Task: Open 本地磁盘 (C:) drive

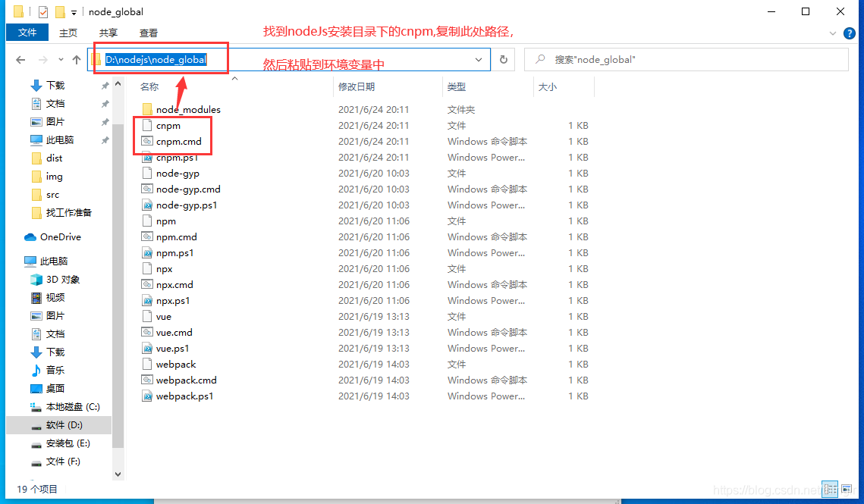Action: 73,406
